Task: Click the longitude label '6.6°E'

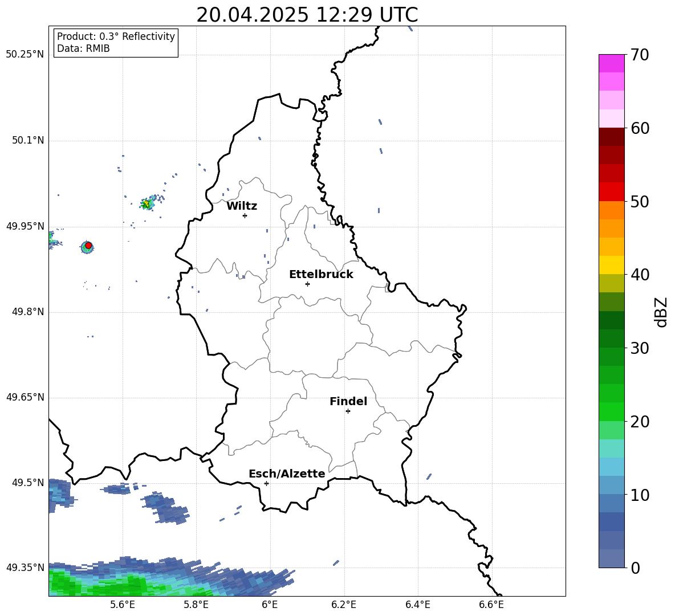Action: 491,605
